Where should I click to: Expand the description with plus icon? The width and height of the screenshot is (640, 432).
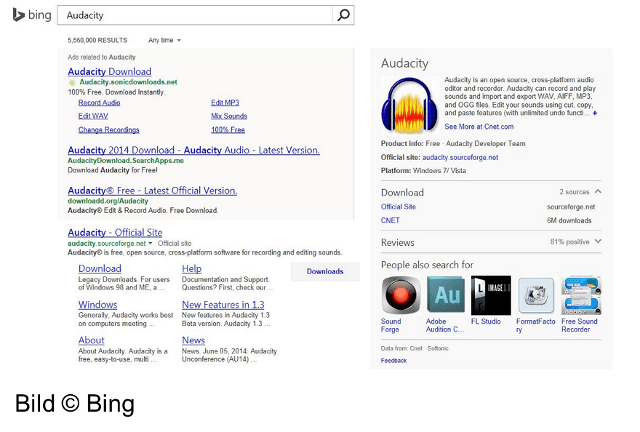(x=595, y=113)
